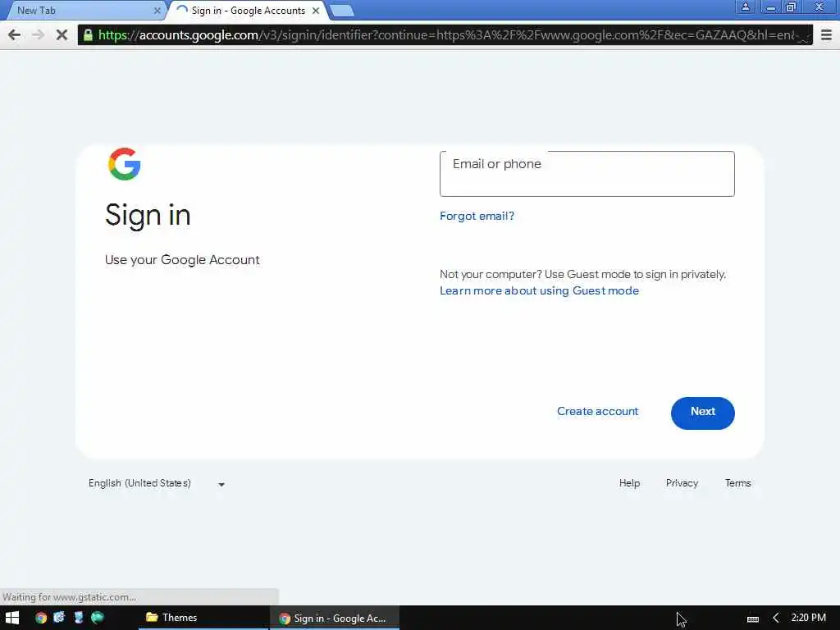The height and width of the screenshot is (630, 840).
Task: Open Learn more about using Guest mode
Action: [x=539, y=291]
